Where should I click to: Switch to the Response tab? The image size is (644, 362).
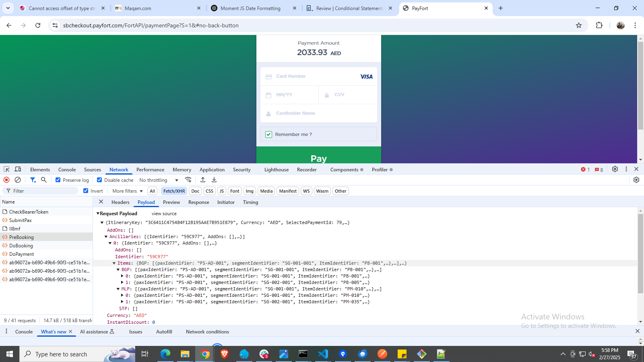tap(198, 202)
